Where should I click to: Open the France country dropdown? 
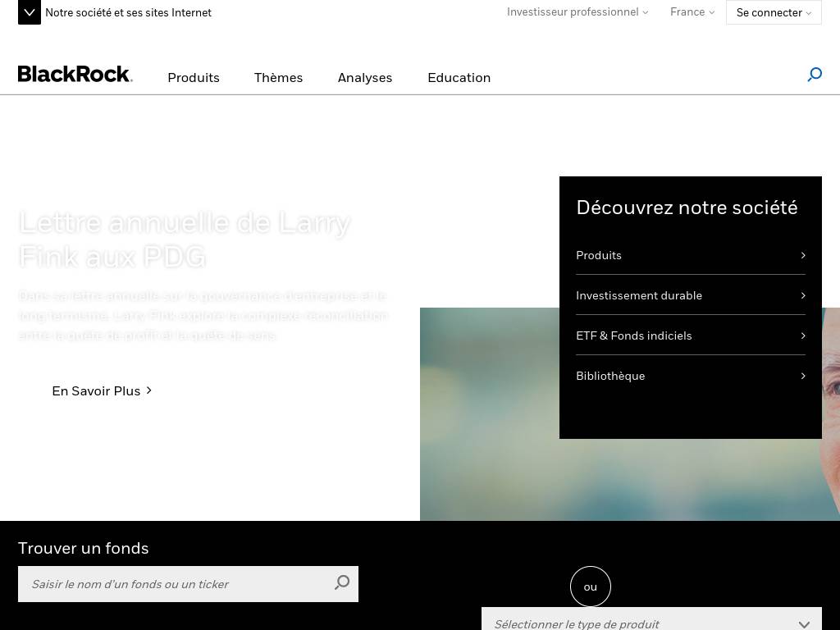[x=692, y=12]
